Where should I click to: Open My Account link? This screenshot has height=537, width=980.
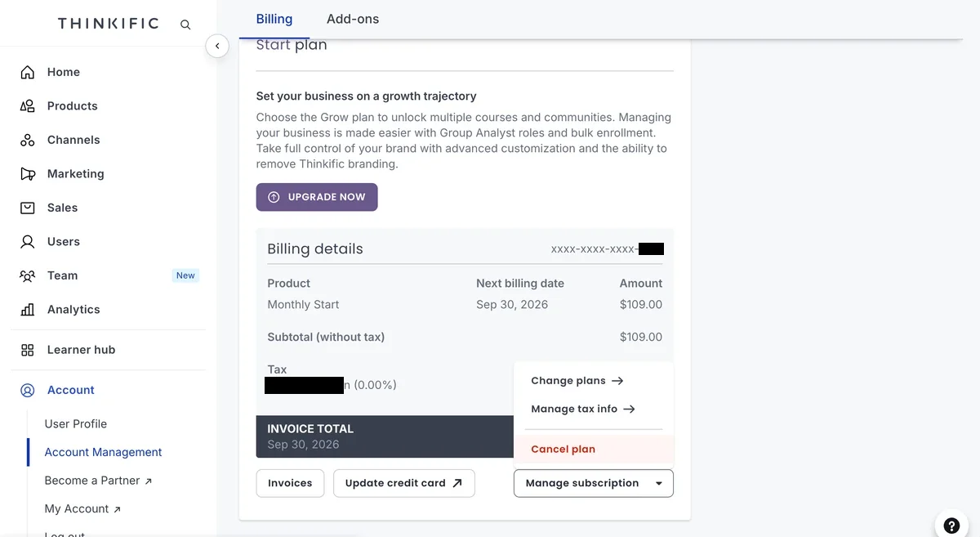[x=82, y=509]
